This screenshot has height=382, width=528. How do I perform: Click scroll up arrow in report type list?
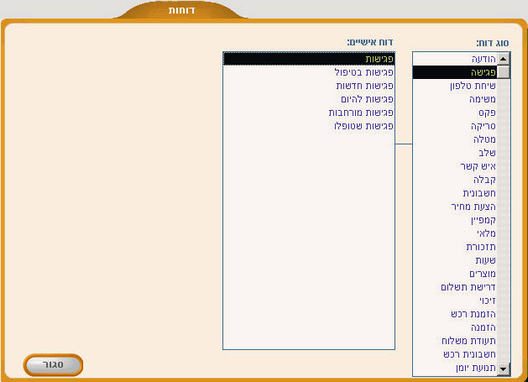[503, 59]
